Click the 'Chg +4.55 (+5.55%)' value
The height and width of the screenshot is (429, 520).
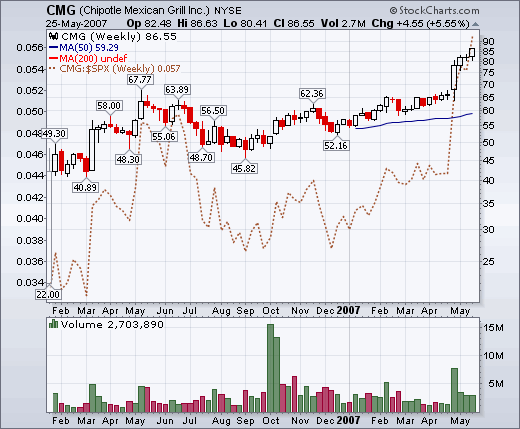(421, 24)
